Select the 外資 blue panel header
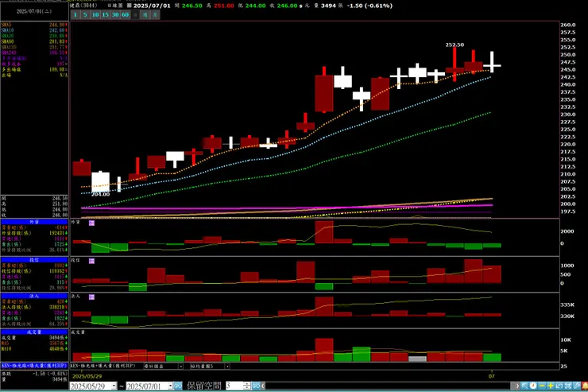588x392 pixels. (34, 222)
